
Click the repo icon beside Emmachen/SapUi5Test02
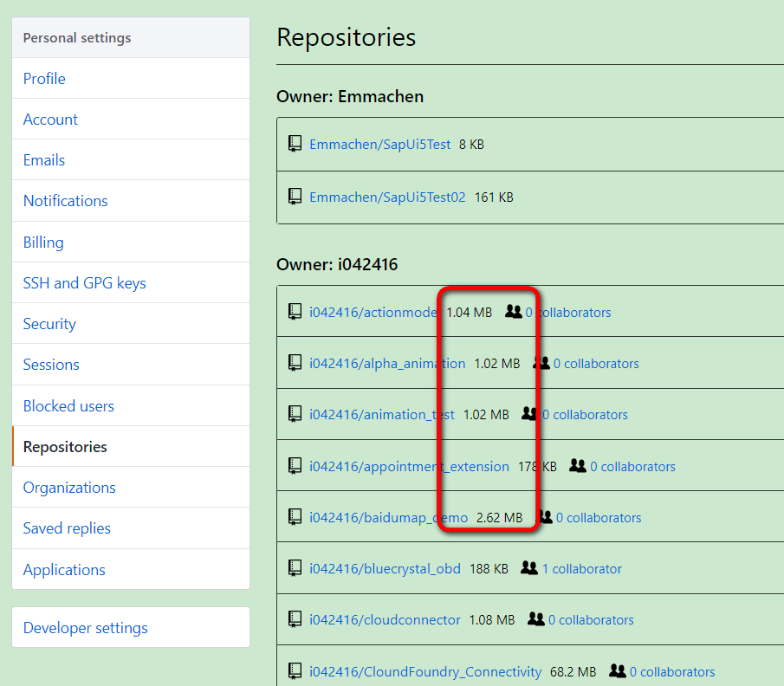pos(295,197)
